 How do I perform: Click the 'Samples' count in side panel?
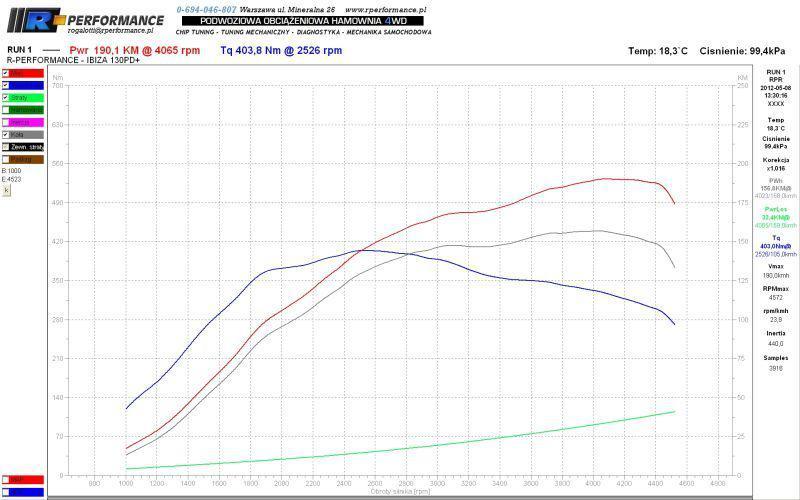[776, 363]
